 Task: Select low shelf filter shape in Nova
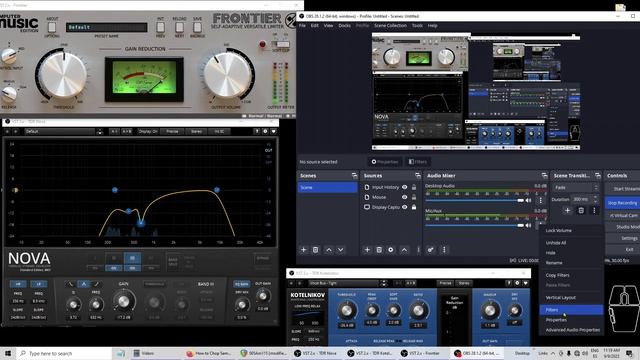pyautogui.click(x=71, y=284)
